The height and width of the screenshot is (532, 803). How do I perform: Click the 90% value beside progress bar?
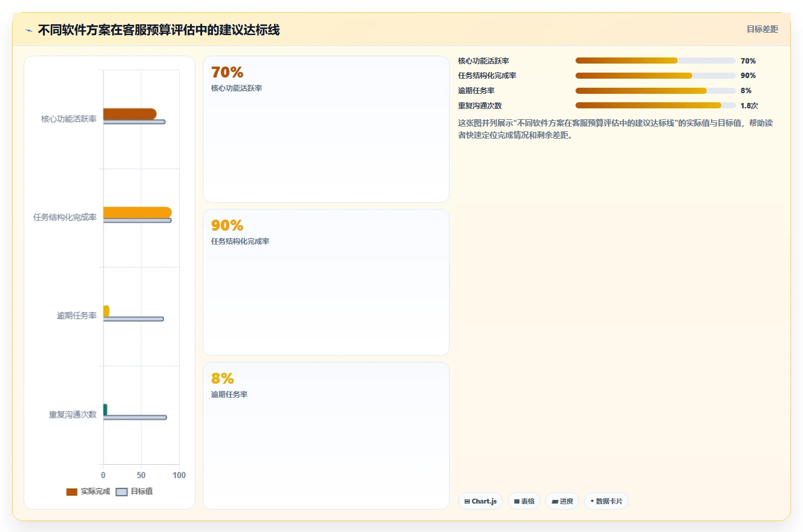748,76
